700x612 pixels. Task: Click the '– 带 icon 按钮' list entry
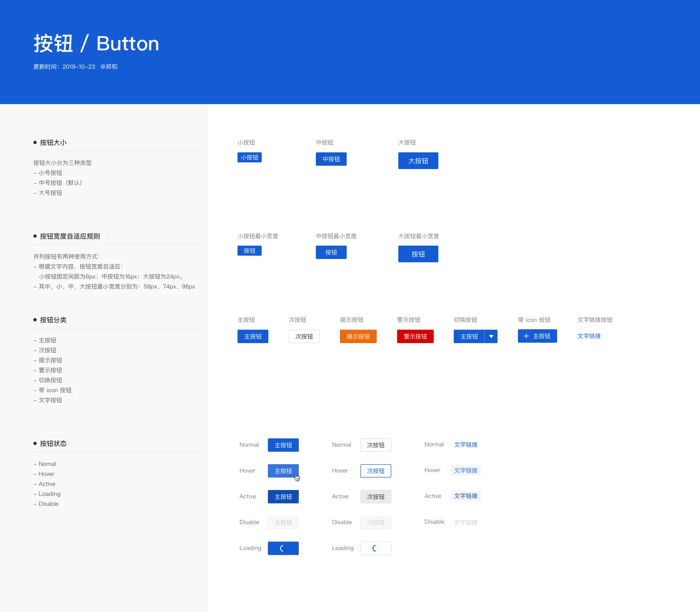52,390
